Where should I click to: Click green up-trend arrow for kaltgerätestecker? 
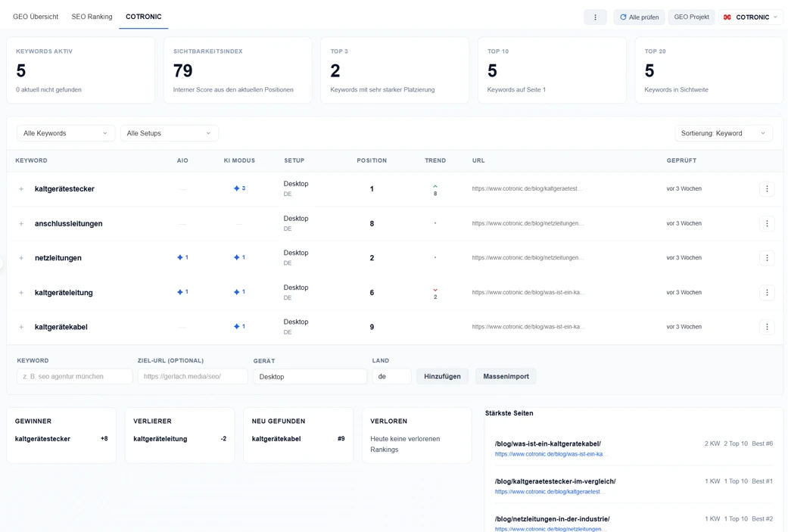point(435,186)
